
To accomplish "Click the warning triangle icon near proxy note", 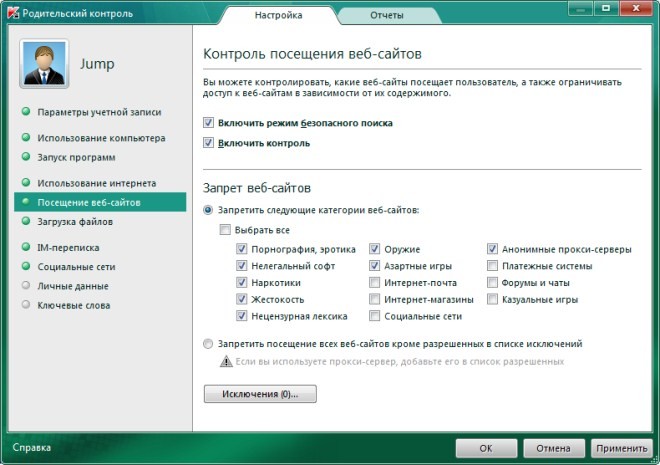I will pyautogui.click(x=227, y=361).
